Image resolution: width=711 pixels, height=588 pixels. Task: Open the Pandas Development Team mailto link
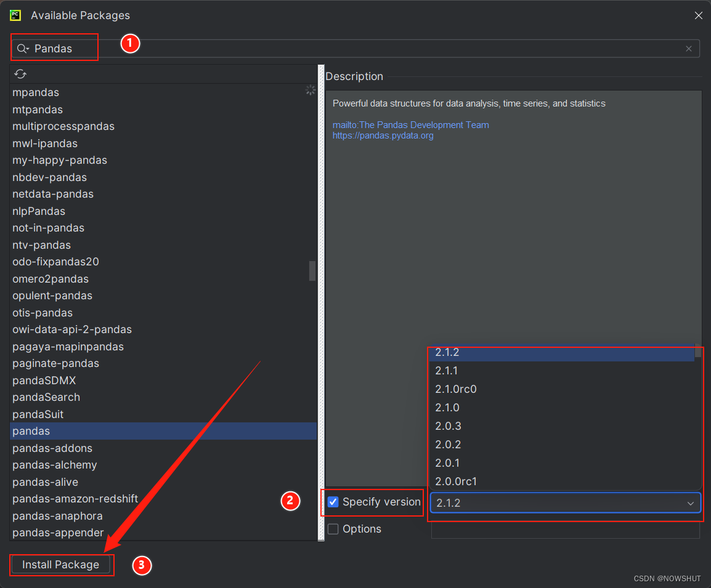click(410, 125)
